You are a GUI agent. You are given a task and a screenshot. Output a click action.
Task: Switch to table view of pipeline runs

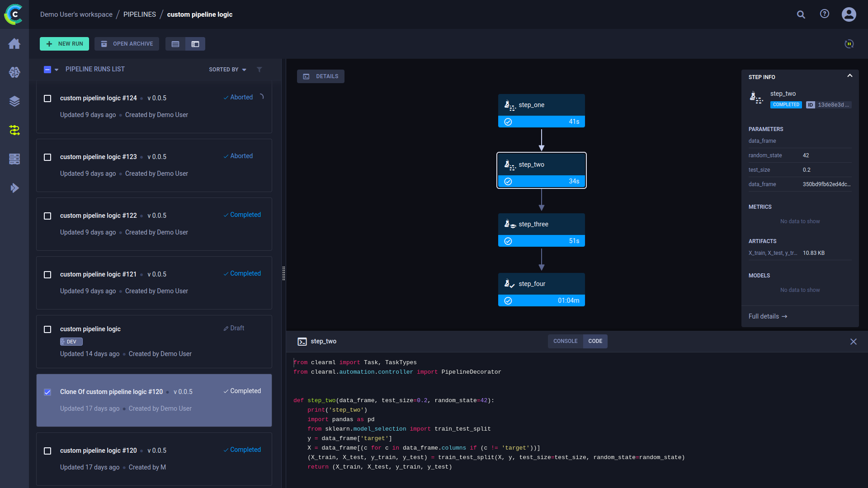click(x=175, y=44)
